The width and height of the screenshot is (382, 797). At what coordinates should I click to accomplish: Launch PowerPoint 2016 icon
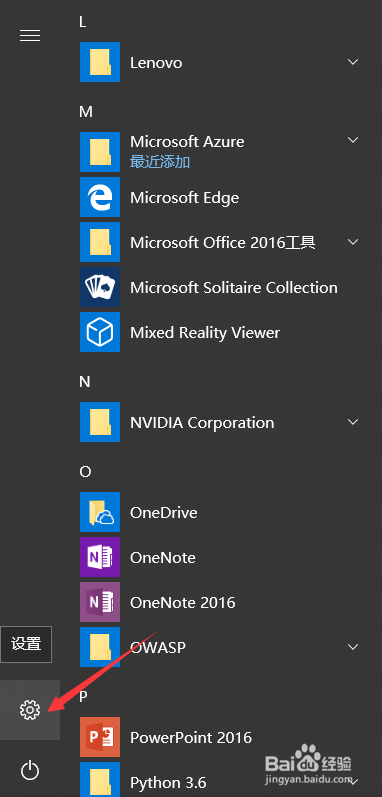[x=100, y=737]
